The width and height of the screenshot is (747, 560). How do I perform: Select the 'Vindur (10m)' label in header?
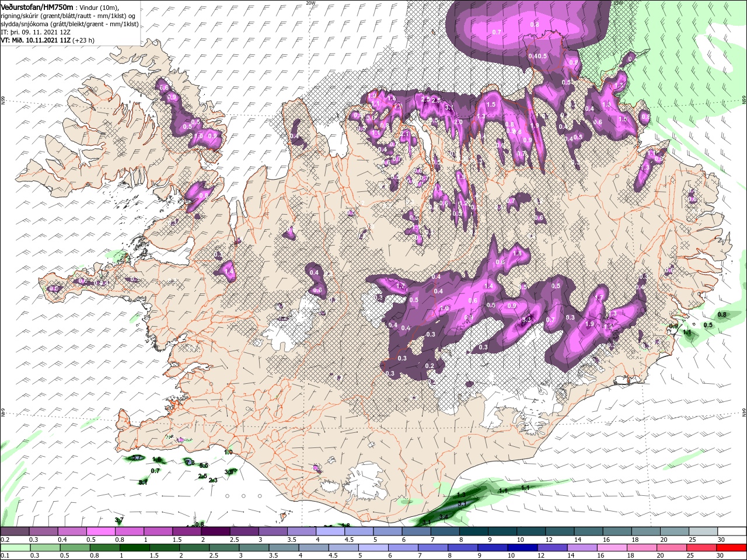(100, 7)
